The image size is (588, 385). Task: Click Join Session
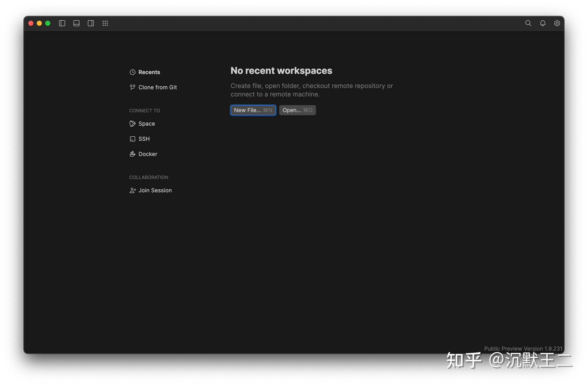pos(151,190)
